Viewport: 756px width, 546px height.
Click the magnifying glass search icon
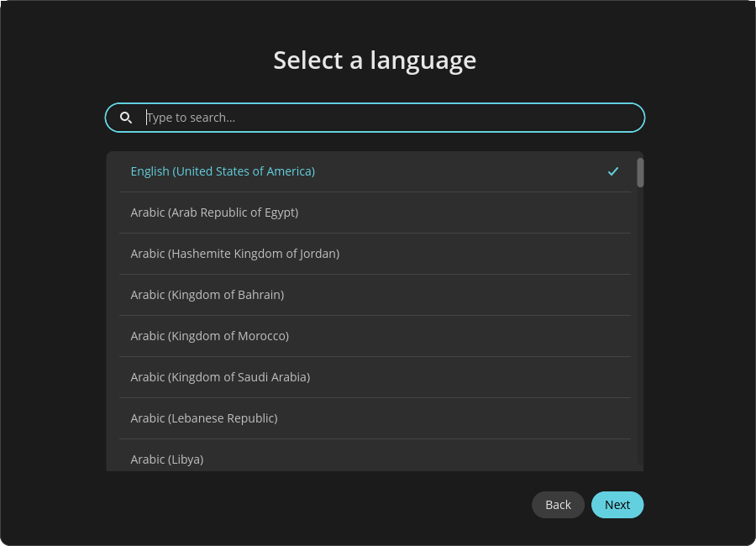coord(126,118)
